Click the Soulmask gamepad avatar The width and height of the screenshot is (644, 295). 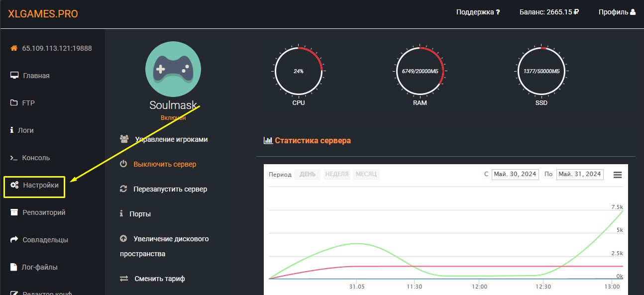173,70
